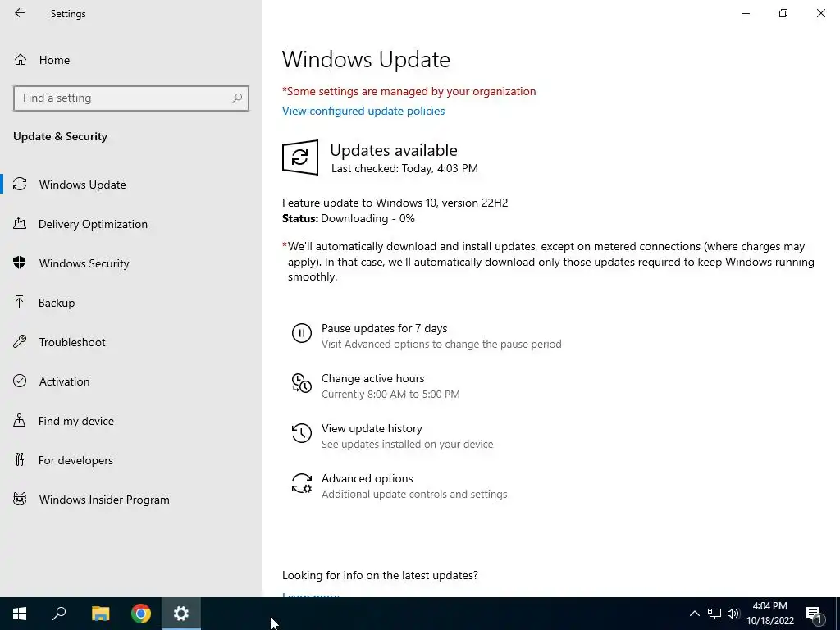Click View configured update policies link
The height and width of the screenshot is (630, 840).
pos(363,111)
